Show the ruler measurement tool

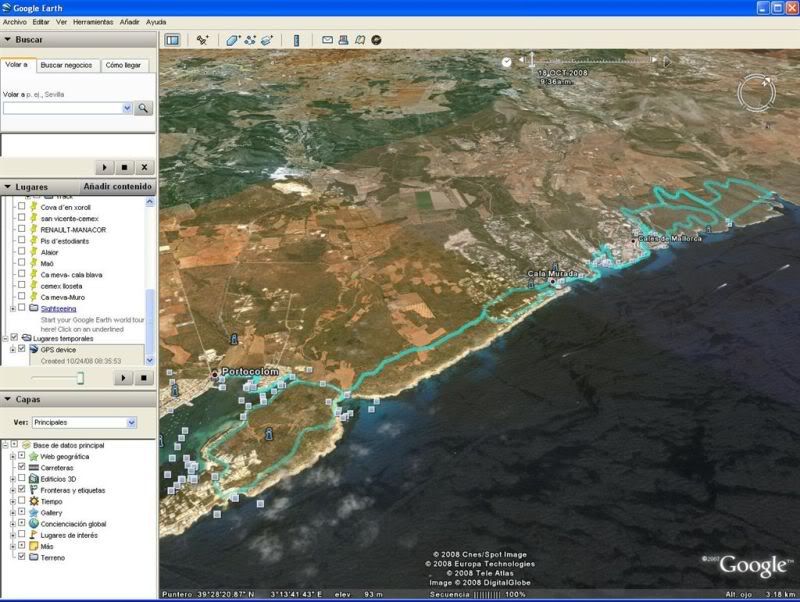(296, 40)
